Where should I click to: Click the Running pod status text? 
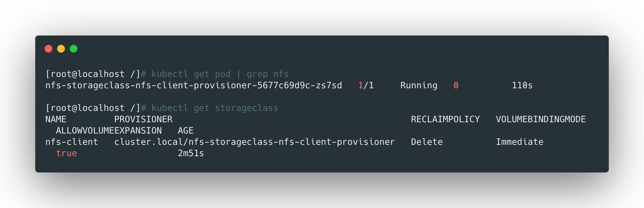click(419, 85)
